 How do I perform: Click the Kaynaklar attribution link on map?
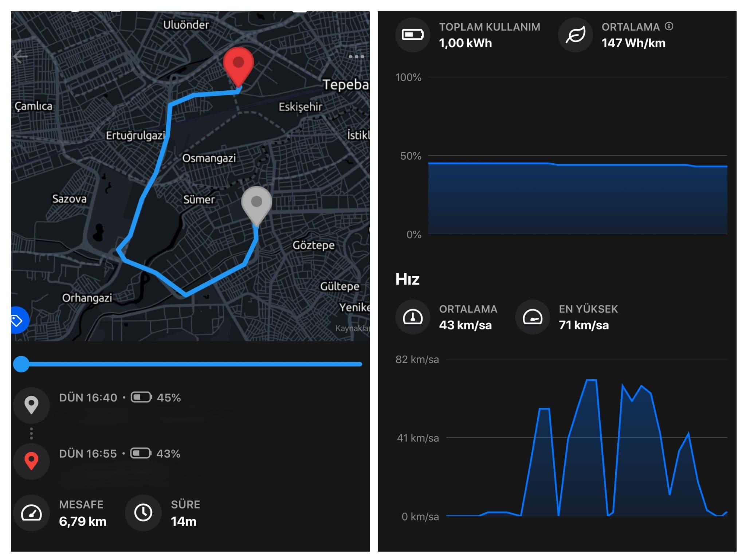pos(352,328)
